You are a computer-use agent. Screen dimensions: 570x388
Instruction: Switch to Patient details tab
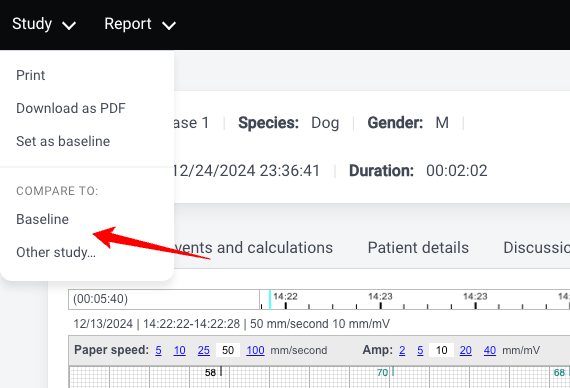coord(418,248)
